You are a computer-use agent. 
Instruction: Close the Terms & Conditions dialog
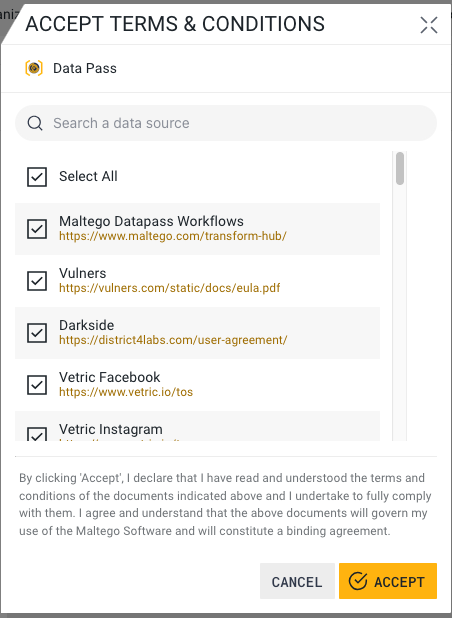pos(429,25)
